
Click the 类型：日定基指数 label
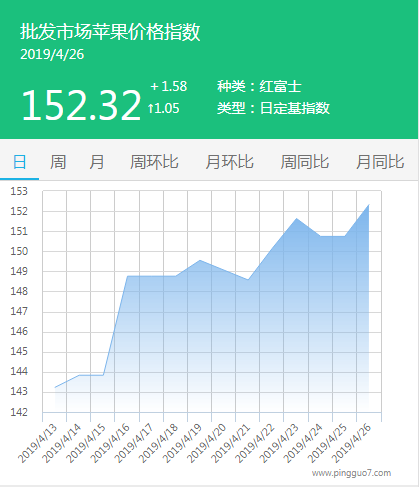point(273,108)
